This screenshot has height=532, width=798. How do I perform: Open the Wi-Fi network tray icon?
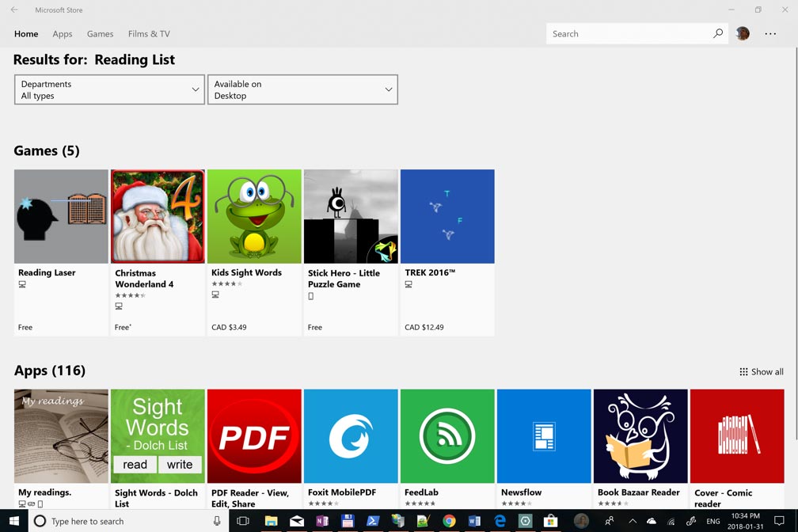[671, 521]
